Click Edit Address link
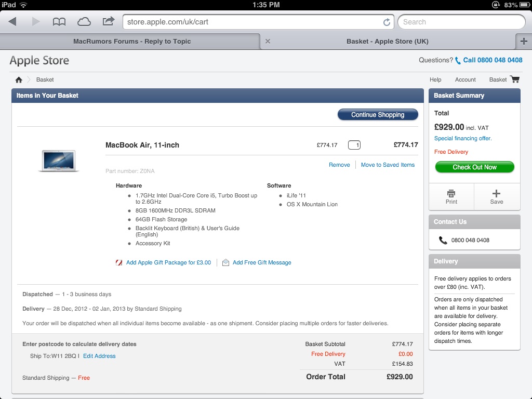 coord(99,356)
